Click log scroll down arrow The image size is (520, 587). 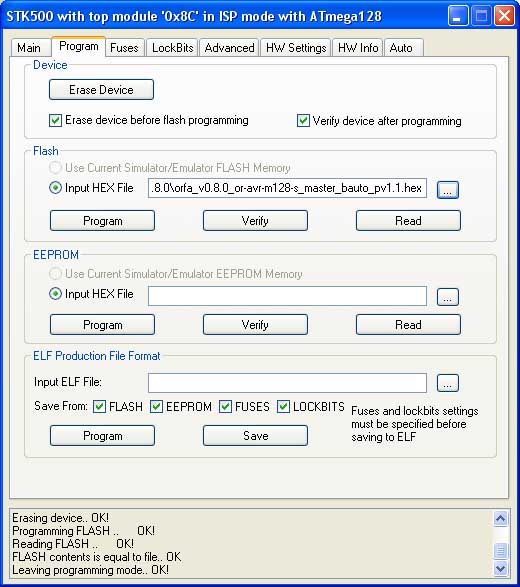pos(501,569)
